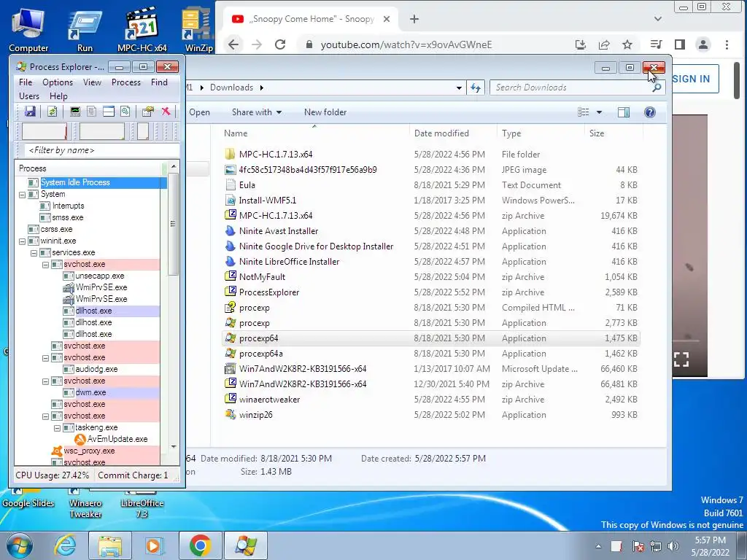Select the csrss.exe process
Image resolution: width=747 pixels, height=560 pixels.
tap(56, 229)
